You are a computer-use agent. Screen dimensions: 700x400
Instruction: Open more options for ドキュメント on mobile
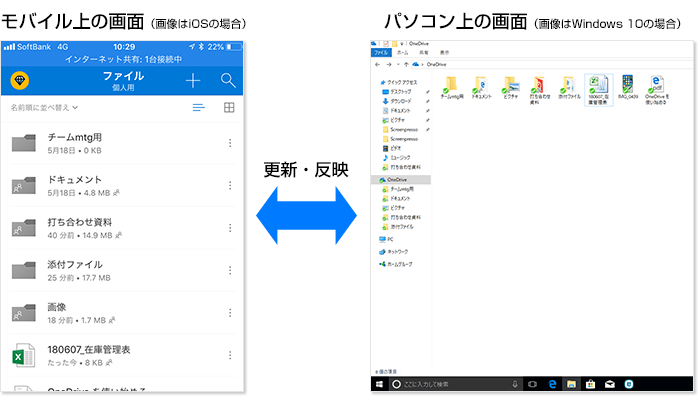230,185
